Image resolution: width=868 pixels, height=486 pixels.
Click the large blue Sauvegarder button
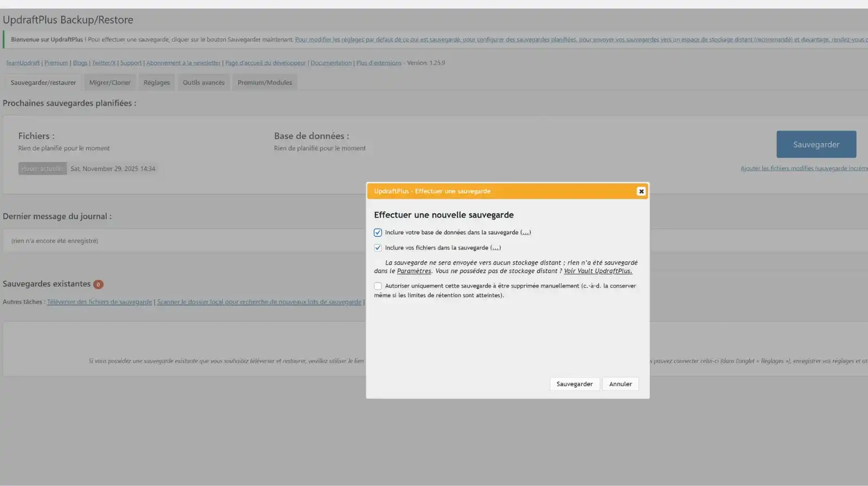[x=816, y=144]
